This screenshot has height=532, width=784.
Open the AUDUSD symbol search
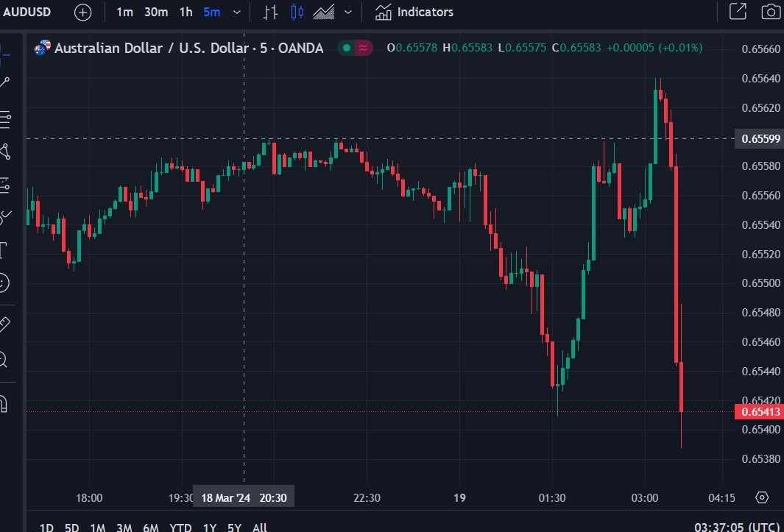pos(27,12)
